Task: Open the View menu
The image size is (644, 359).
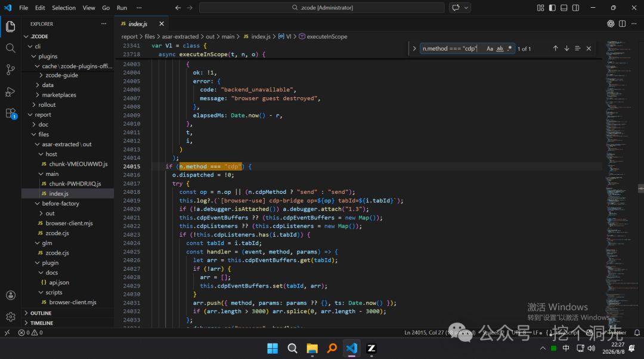Action: pyautogui.click(x=89, y=8)
